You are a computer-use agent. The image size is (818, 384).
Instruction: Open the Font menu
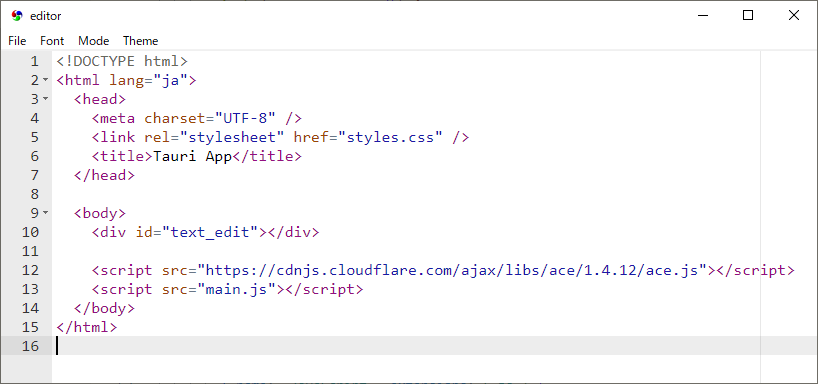click(x=52, y=41)
